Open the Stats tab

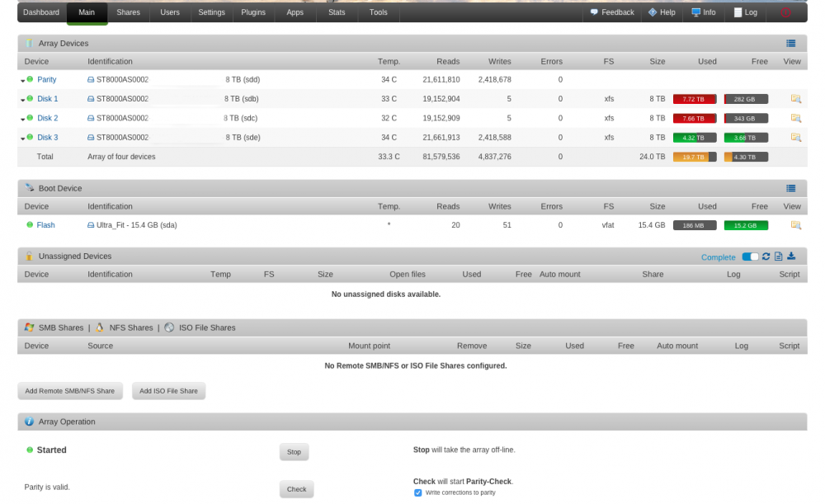[337, 12]
